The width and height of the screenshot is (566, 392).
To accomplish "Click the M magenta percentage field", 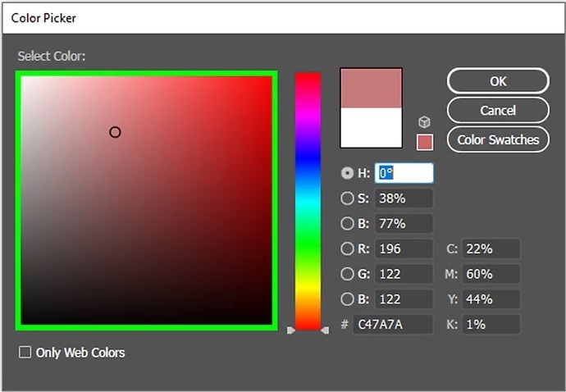I will [x=491, y=274].
